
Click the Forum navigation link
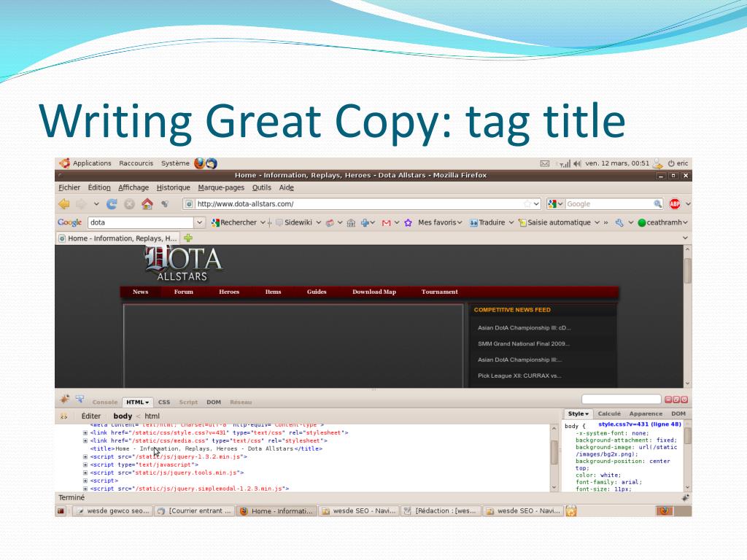point(183,292)
